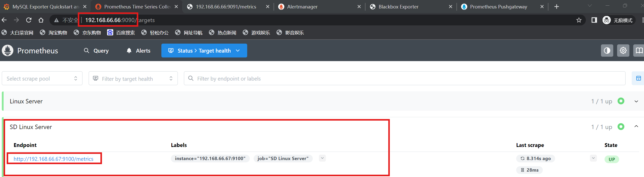Open the 游戏娱乐 bookmark
Screen dimensions: 644x177
point(256,33)
